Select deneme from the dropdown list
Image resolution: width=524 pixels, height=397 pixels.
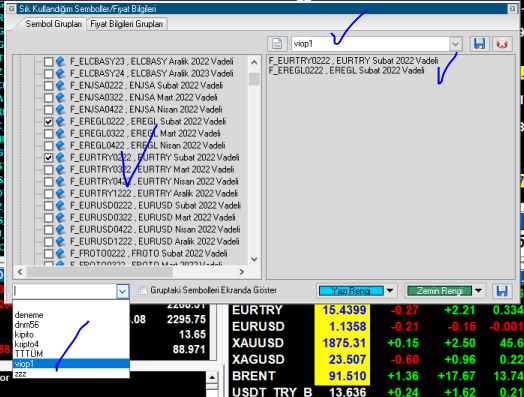[x=71, y=315]
